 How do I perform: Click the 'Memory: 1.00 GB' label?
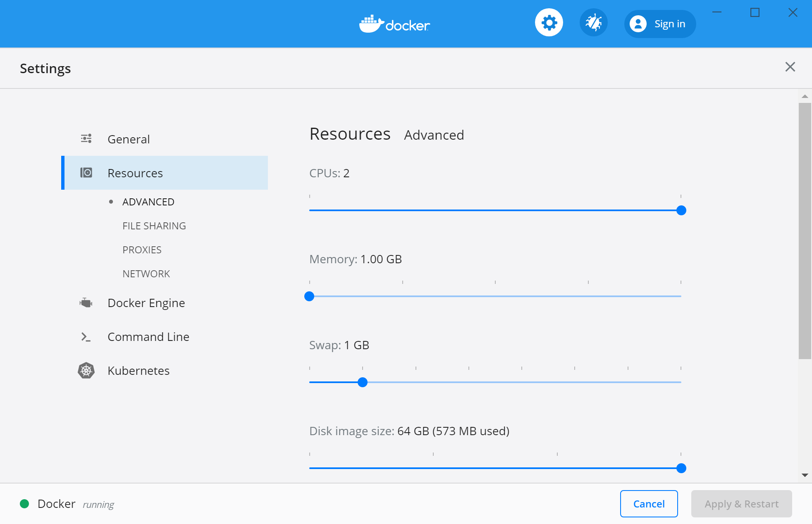[x=356, y=259]
